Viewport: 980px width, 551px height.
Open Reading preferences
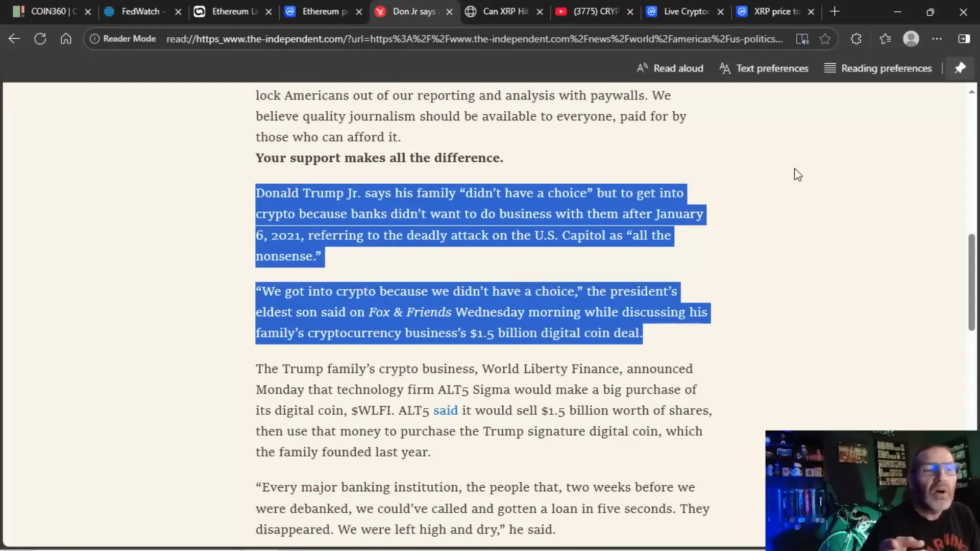click(878, 68)
